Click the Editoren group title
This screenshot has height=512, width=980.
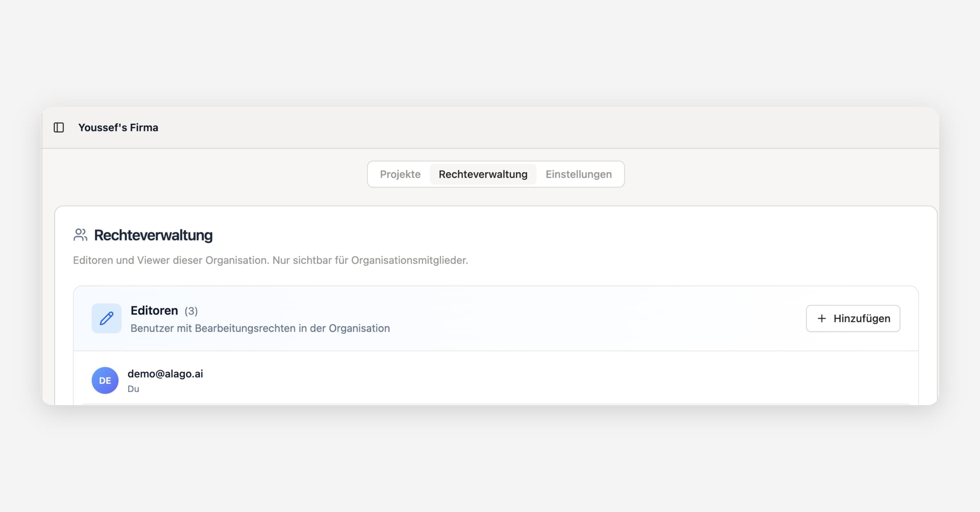tap(154, 310)
